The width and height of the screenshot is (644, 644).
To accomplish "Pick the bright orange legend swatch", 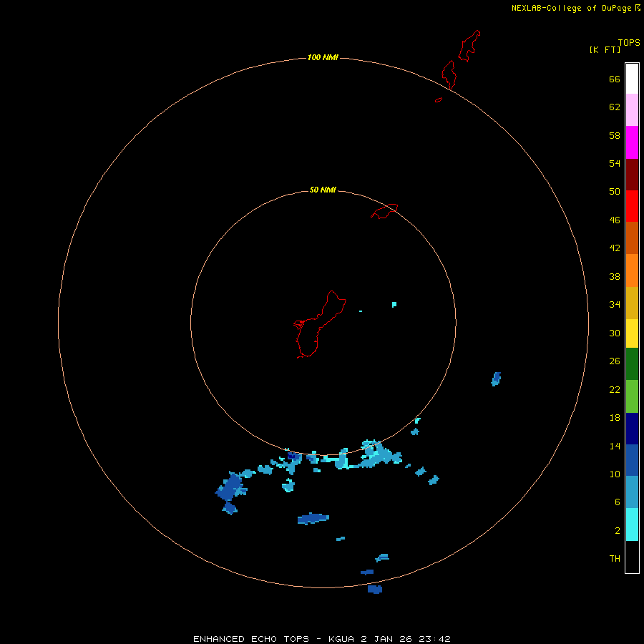I will tap(632, 270).
